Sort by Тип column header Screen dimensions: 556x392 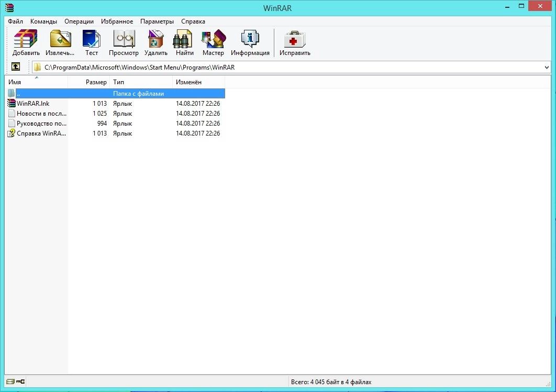click(x=141, y=82)
